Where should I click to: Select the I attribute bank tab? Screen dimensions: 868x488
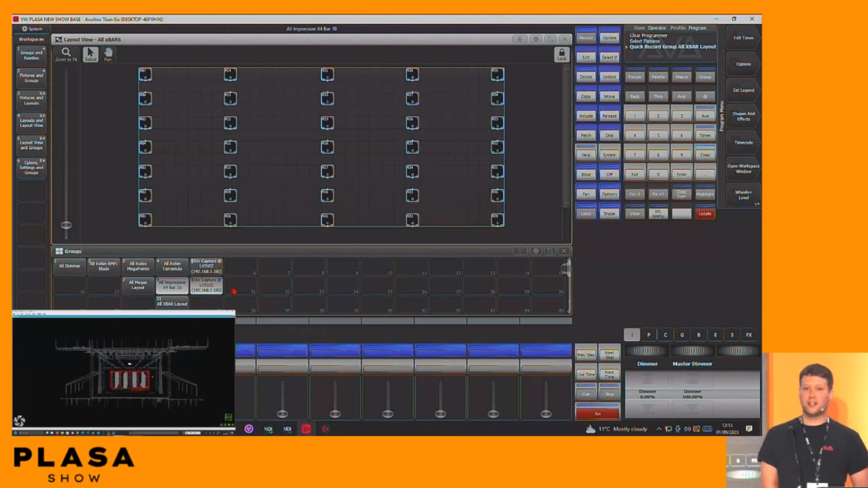coord(632,335)
